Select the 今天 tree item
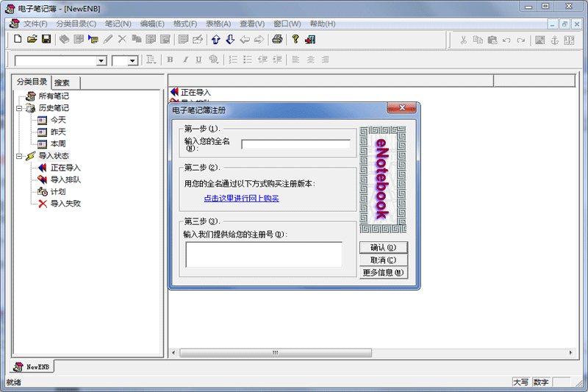 click(x=58, y=120)
